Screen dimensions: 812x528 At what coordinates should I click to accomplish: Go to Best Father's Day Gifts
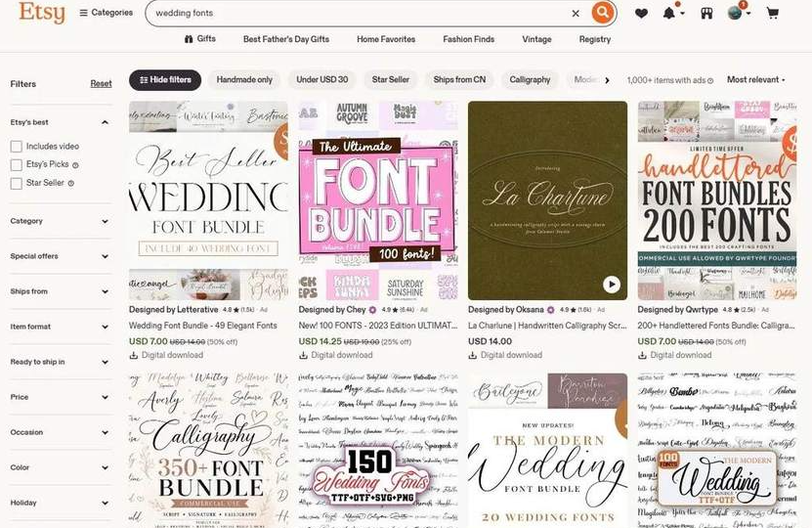[286, 39]
